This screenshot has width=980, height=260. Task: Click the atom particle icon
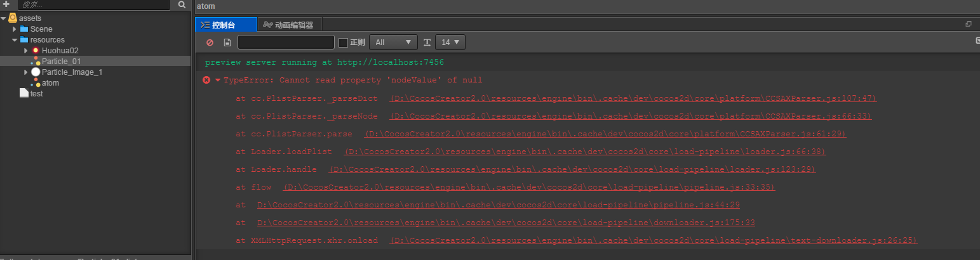36,83
